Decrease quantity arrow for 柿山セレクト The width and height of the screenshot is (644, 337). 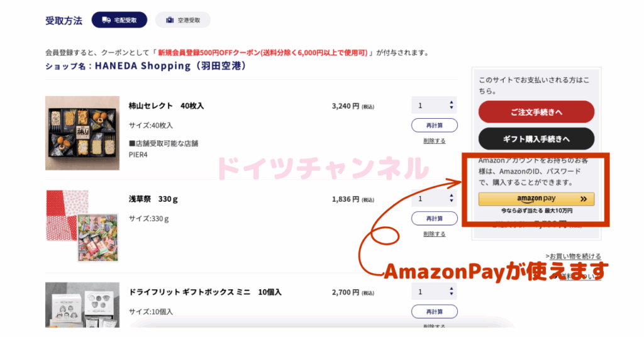(x=452, y=108)
